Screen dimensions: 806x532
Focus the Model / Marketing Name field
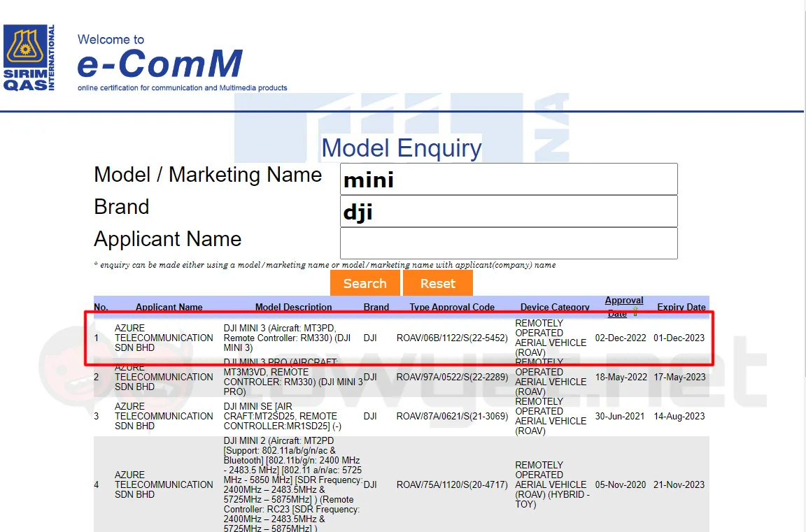tap(509, 179)
